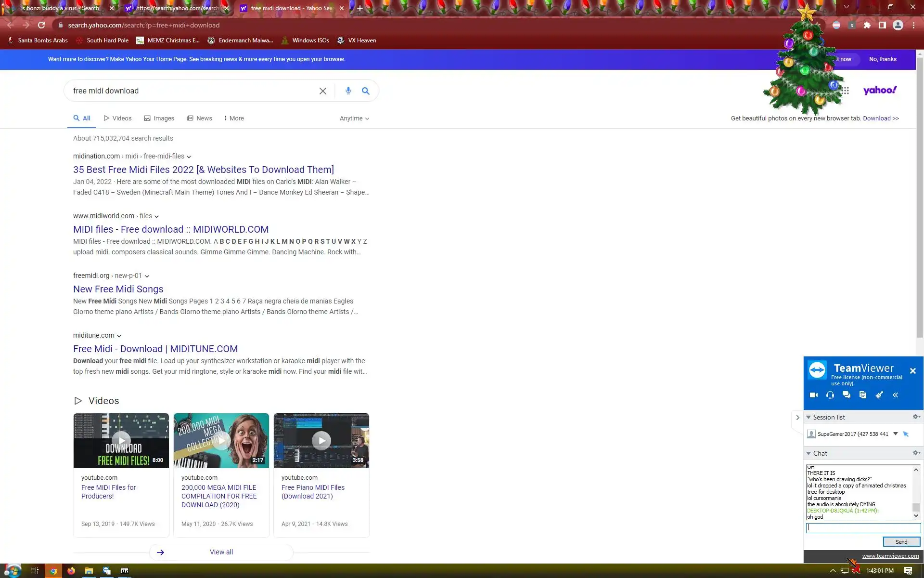Viewport: 924px width, 578px height.
Task: Click the microphone voice search icon
Action: pyautogui.click(x=348, y=91)
